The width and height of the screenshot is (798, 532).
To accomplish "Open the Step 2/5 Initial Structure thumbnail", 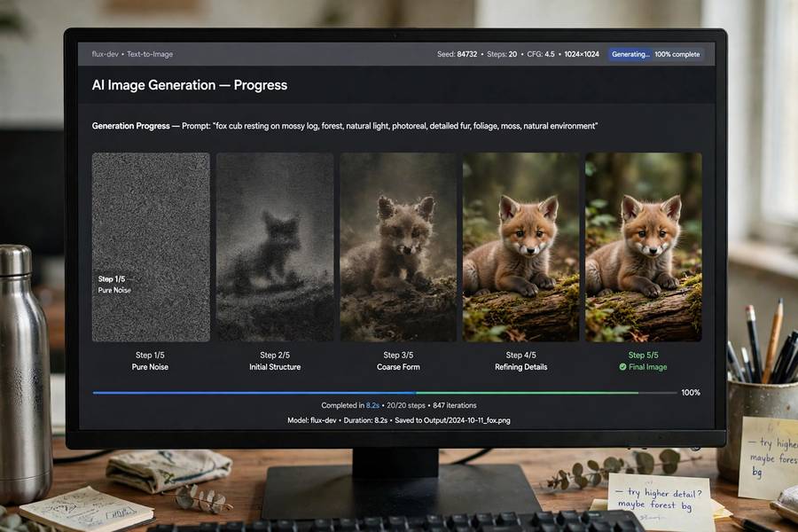I will (275, 246).
